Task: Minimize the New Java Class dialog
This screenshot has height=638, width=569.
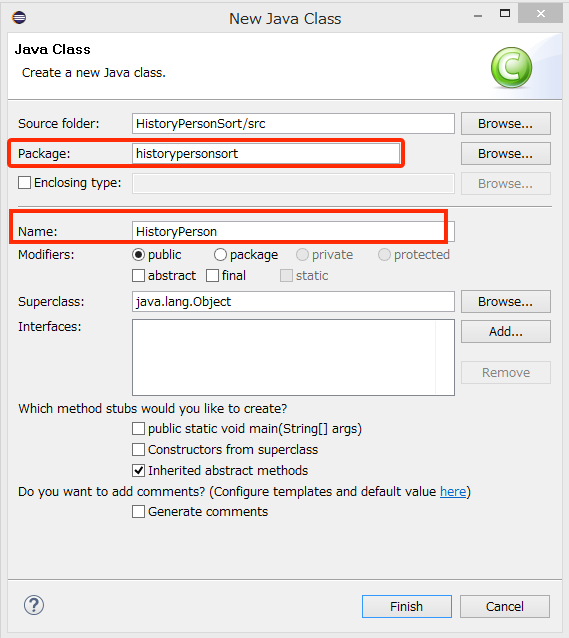Action: 478,16
